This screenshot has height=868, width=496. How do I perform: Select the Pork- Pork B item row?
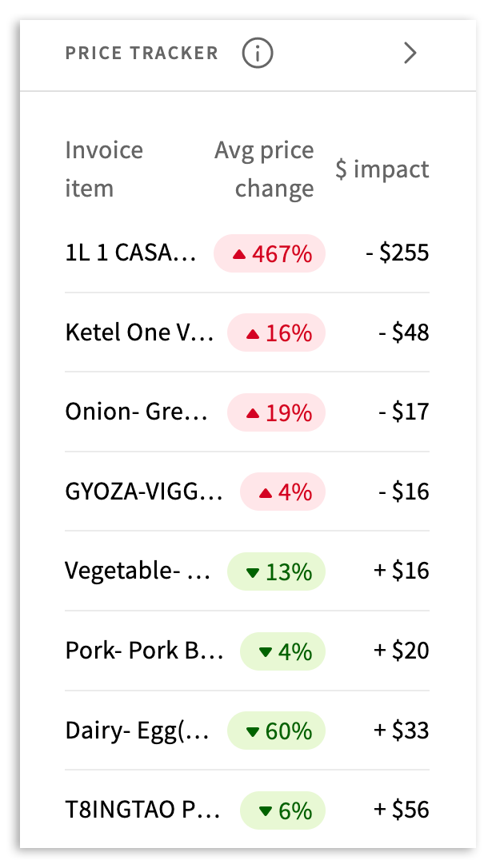pyautogui.click(x=144, y=651)
